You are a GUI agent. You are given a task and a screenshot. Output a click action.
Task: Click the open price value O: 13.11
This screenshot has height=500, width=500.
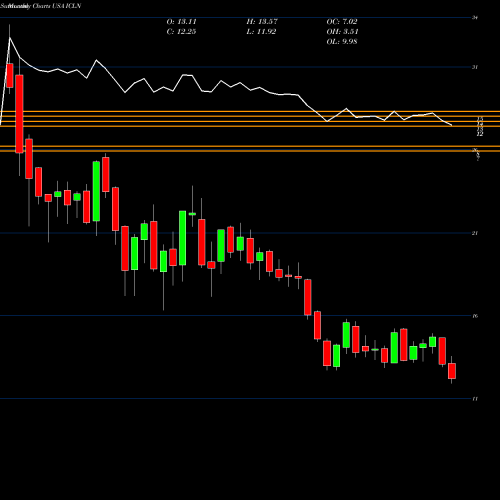(181, 22)
